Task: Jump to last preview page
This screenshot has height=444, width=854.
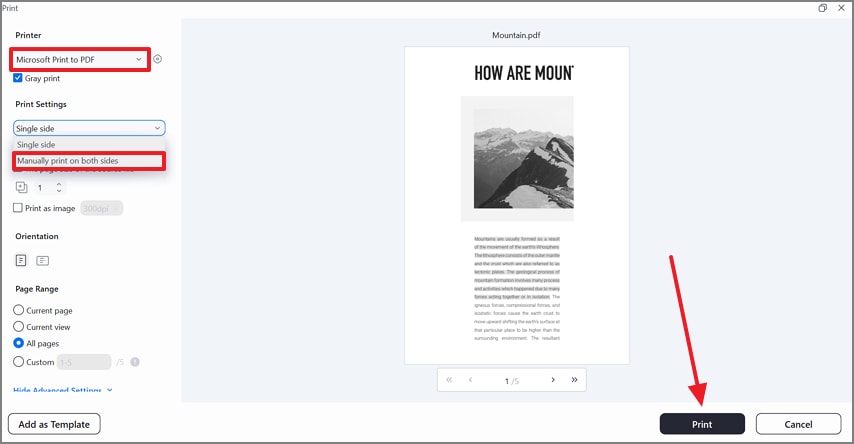Action: point(574,380)
